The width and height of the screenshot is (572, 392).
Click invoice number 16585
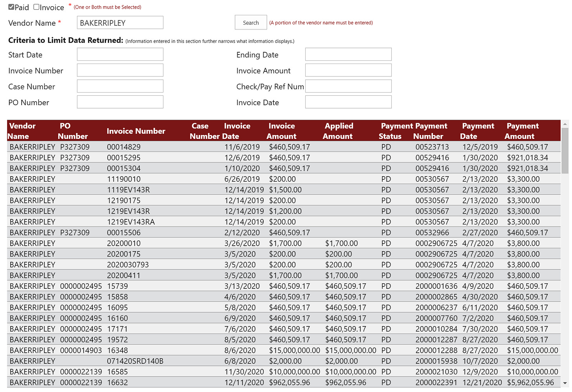117,372
